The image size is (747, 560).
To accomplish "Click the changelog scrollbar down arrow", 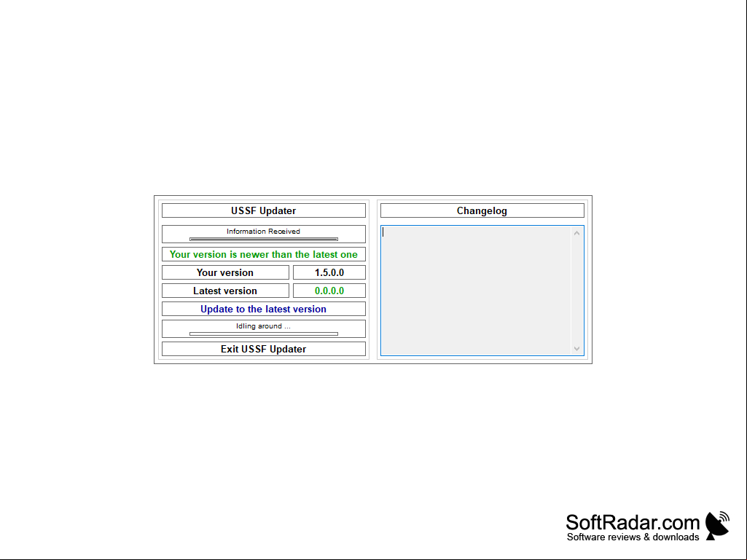I will tap(577, 349).
